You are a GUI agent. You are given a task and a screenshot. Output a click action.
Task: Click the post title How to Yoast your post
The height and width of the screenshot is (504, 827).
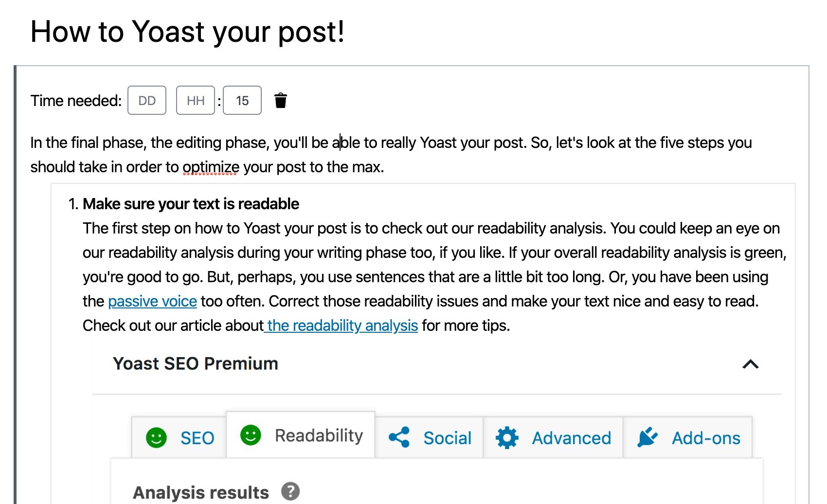click(187, 32)
